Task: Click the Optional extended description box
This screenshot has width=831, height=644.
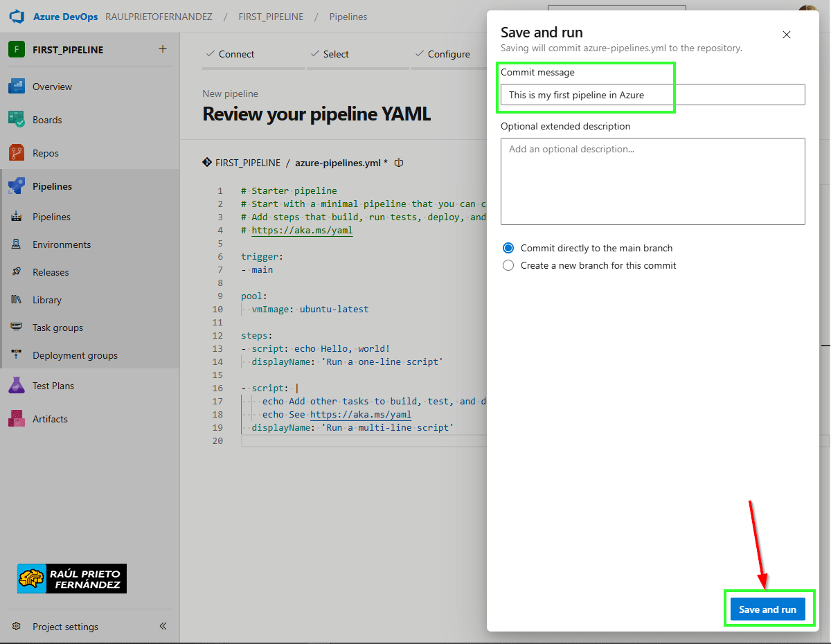Action: coord(652,181)
